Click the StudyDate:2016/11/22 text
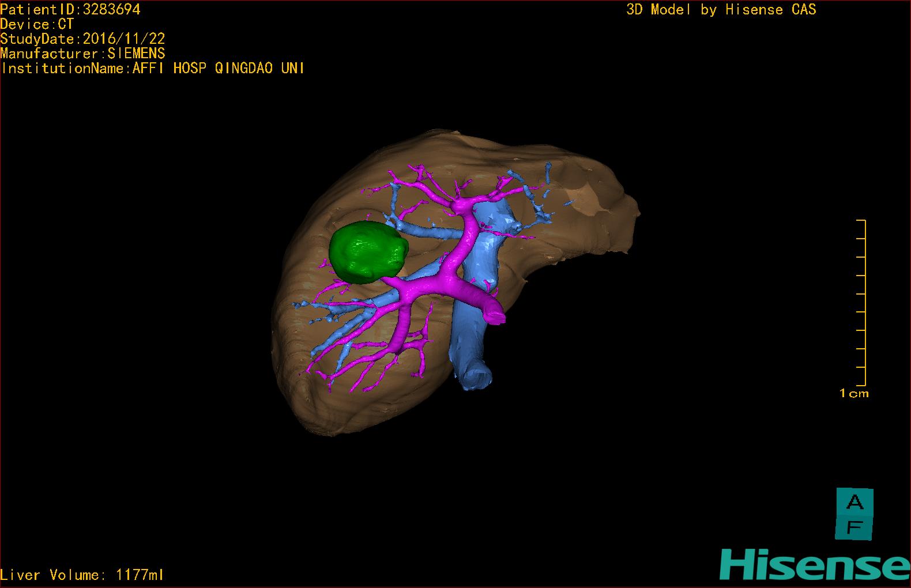 pos(82,39)
